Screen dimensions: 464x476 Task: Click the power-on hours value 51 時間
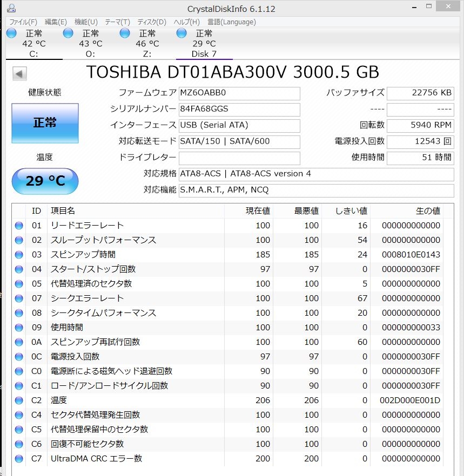(420, 158)
